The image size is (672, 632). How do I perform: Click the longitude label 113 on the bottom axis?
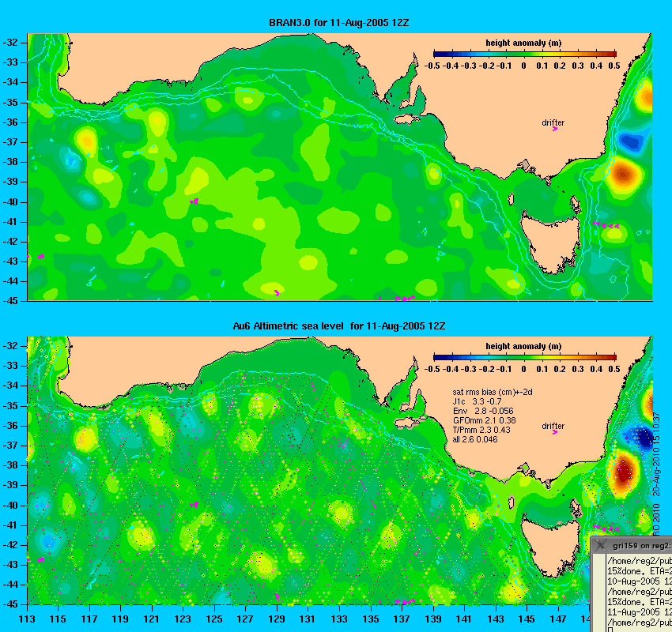pyautogui.click(x=27, y=619)
